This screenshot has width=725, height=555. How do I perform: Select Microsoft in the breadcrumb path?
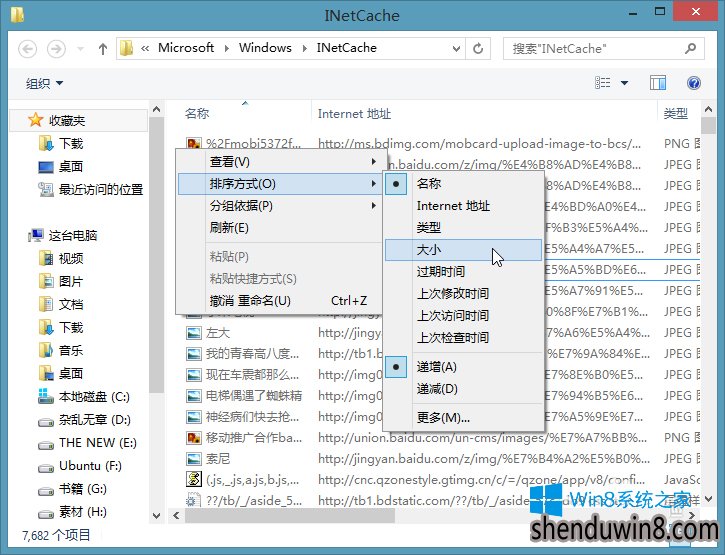[x=186, y=48]
